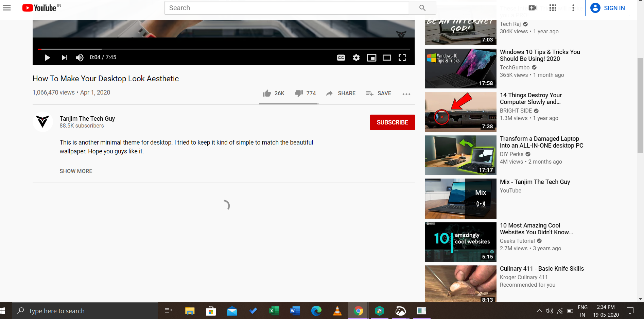Image resolution: width=644 pixels, height=319 pixels.
Task: Open Excel from the taskbar
Action: 274,311
